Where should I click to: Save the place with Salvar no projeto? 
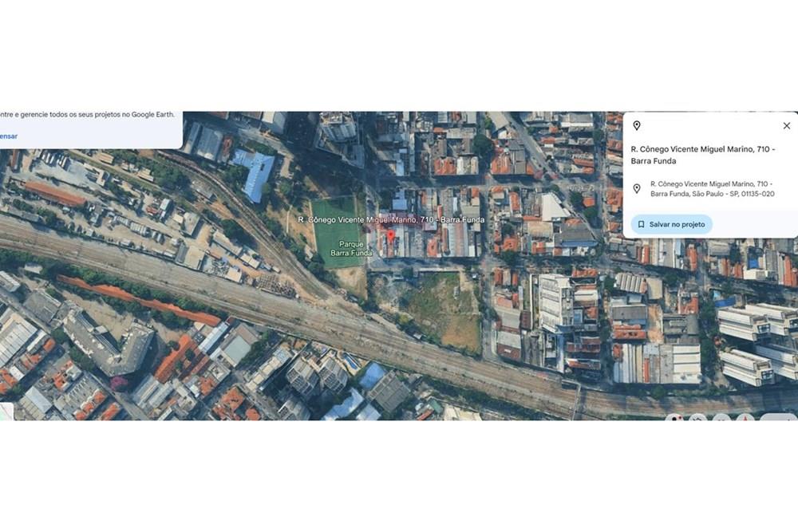(x=672, y=224)
